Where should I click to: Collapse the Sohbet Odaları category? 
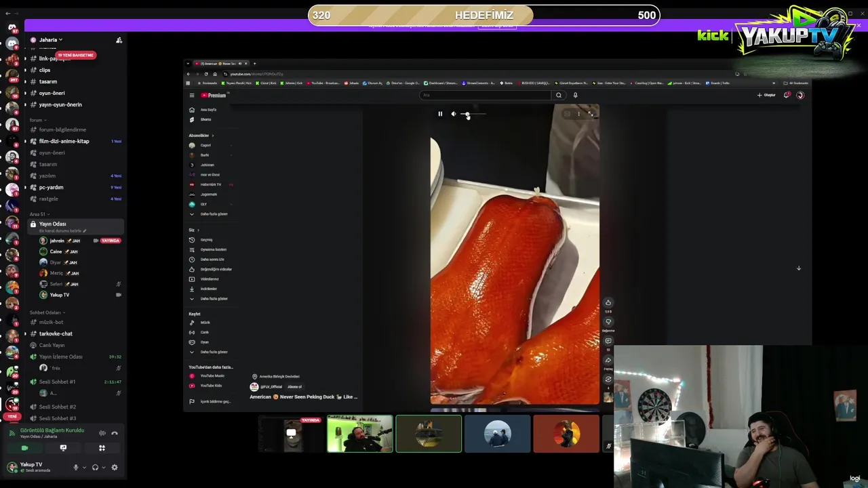[46, 312]
